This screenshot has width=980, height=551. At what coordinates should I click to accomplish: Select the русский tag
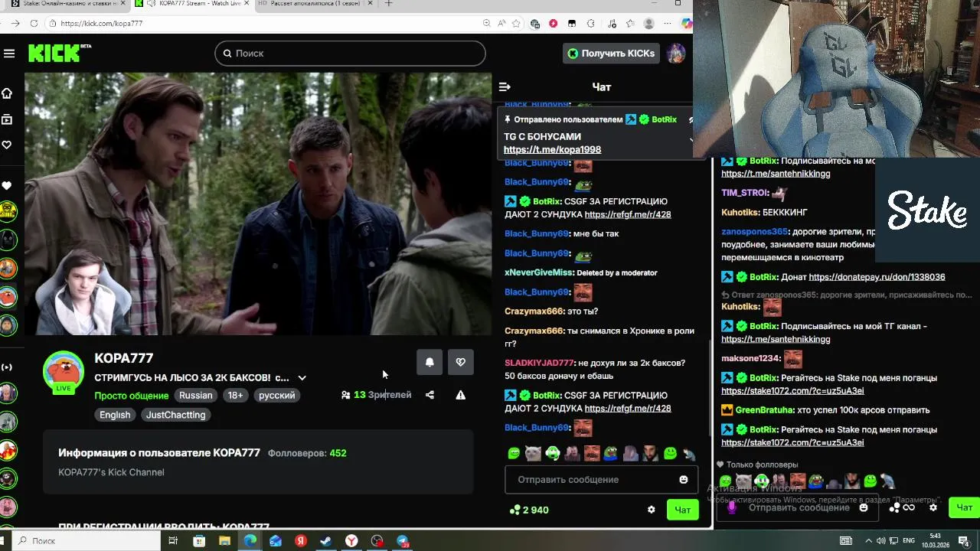[276, 396]
